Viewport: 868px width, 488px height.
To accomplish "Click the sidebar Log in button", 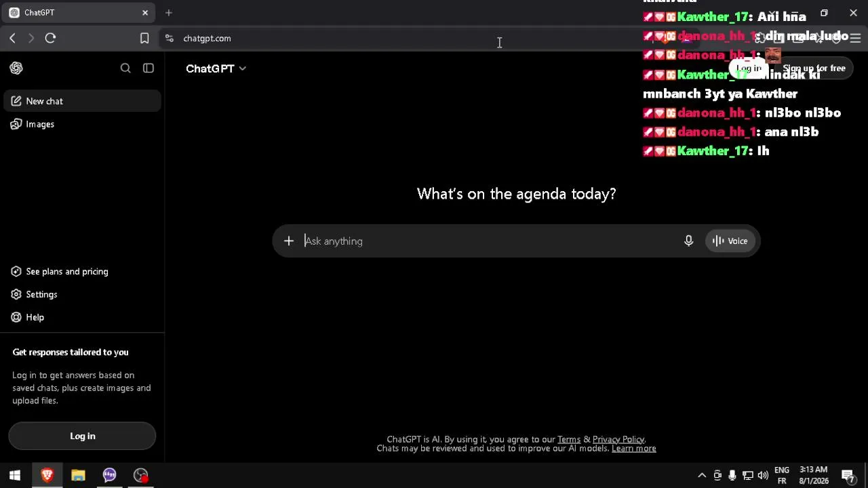I will tap(82, 436).
